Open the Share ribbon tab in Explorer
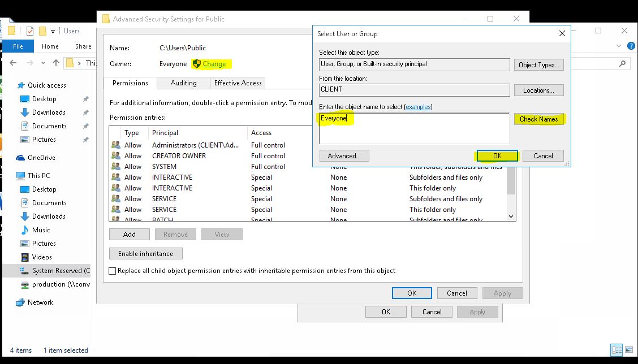 click(x=83, y=46)
